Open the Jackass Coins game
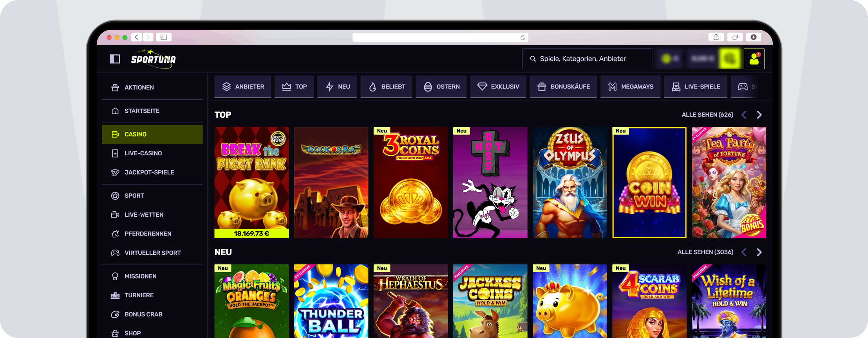 (x=490, y=301)
